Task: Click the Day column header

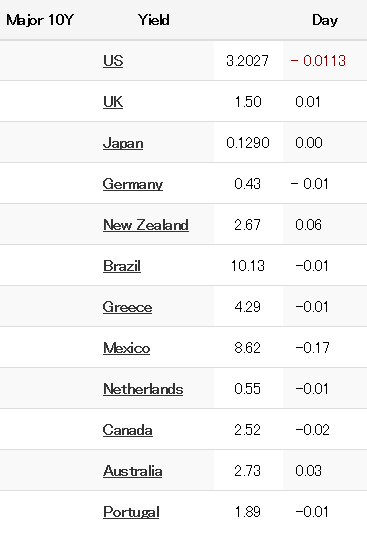Action: [x=325, y=20]
